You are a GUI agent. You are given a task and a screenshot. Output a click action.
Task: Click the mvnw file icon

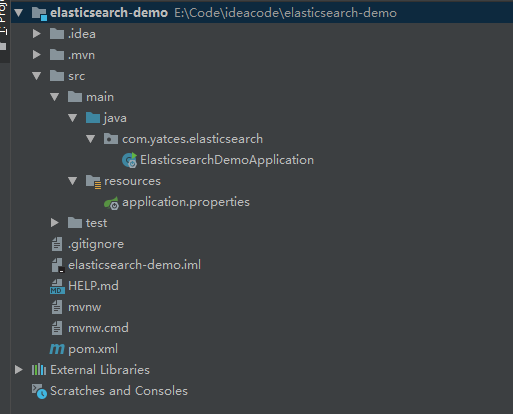coord(57,307)
